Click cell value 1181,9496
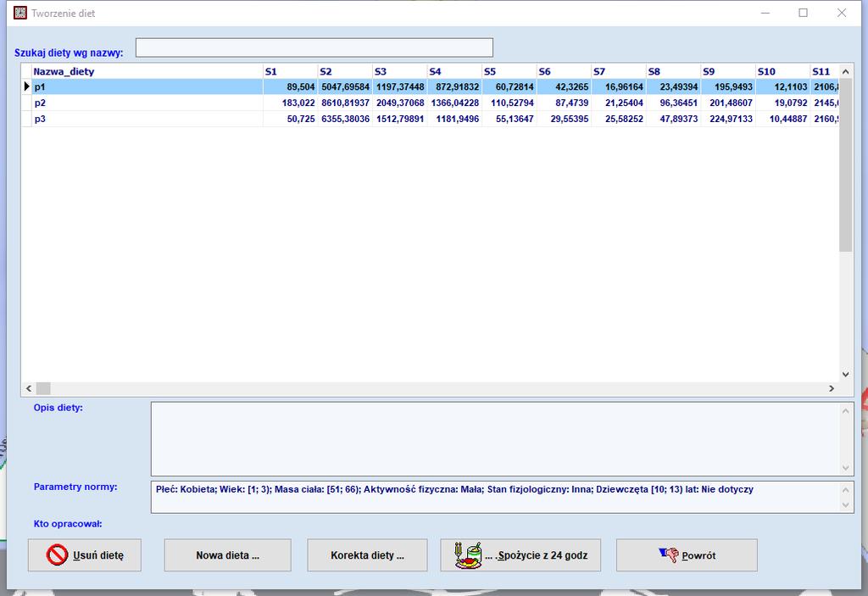Screen dimensions: 868x596 tap(457, 119)
